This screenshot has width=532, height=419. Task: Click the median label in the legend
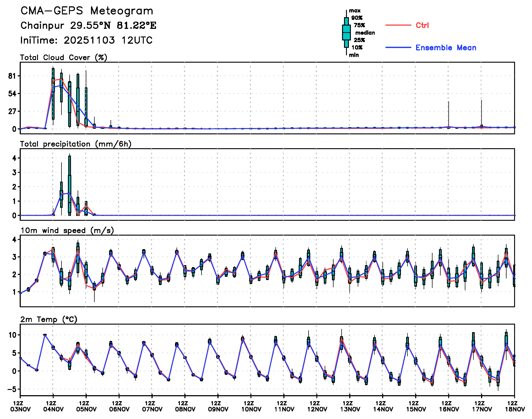click(x=365, y=33)
